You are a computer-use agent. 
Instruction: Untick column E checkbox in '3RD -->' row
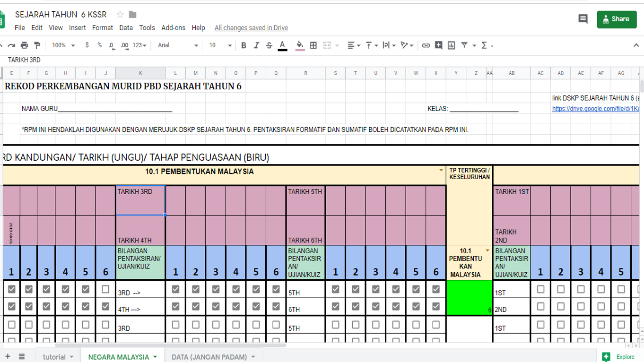(11, 289)
